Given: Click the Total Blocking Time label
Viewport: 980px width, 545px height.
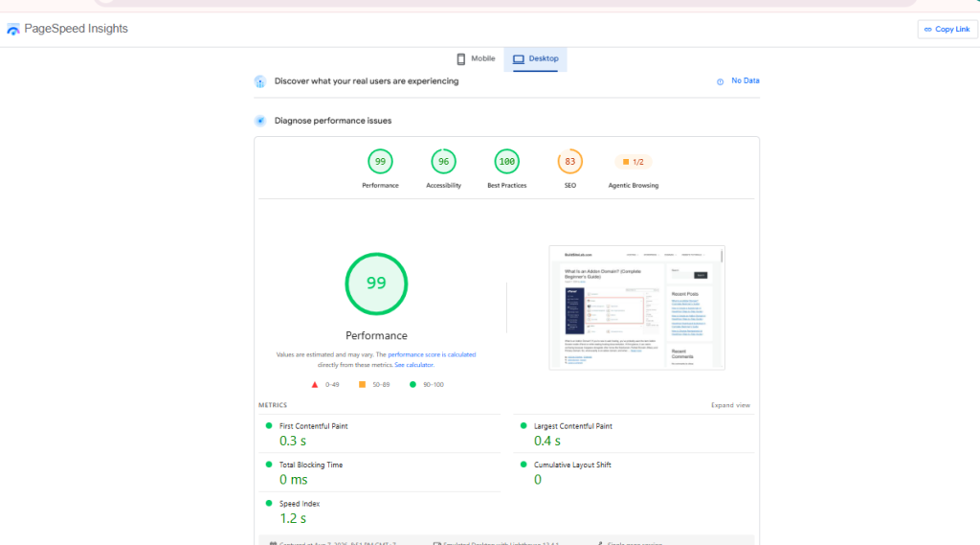Looking at the screenshot, I should [311, 465].
